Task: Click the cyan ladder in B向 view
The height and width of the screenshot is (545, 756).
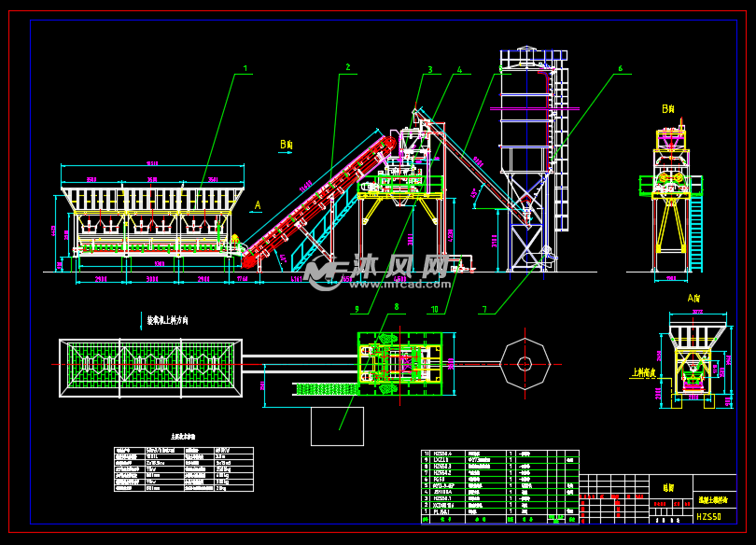Action: pyautogui.click(x=696, y=233)
